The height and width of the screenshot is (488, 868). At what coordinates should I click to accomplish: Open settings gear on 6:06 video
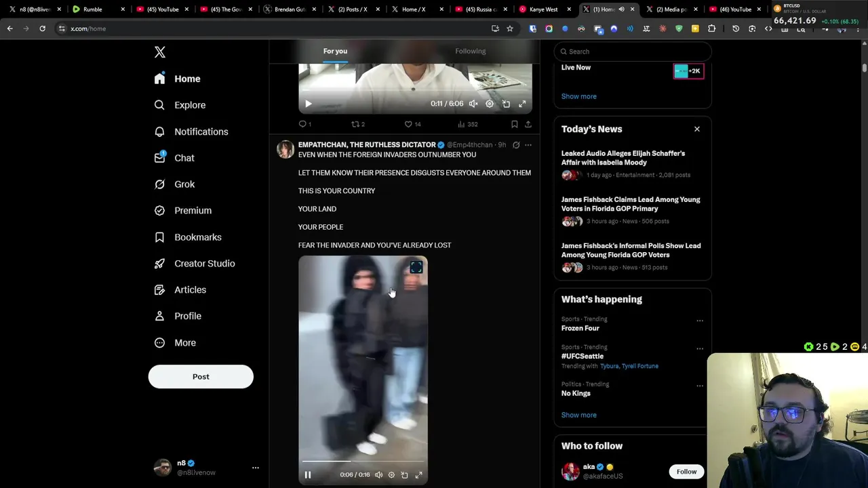[490, 104]
